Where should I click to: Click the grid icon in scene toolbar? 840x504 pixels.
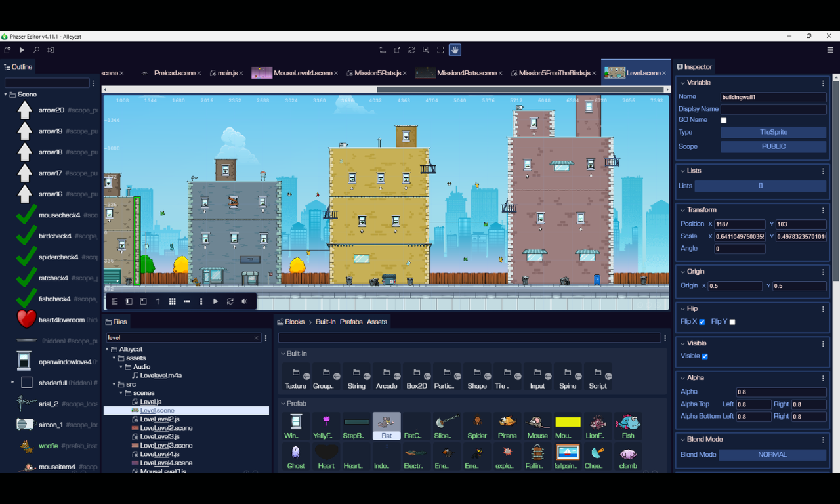tap(172, 301)
